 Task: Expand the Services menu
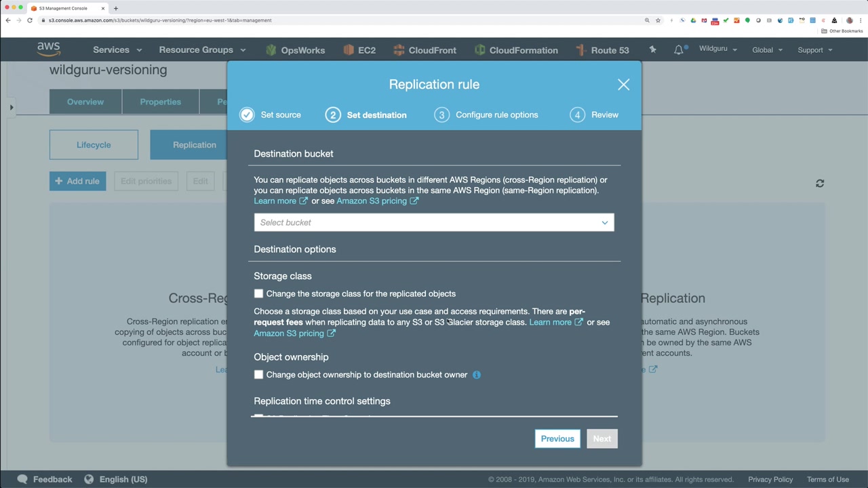click(117, 50)
